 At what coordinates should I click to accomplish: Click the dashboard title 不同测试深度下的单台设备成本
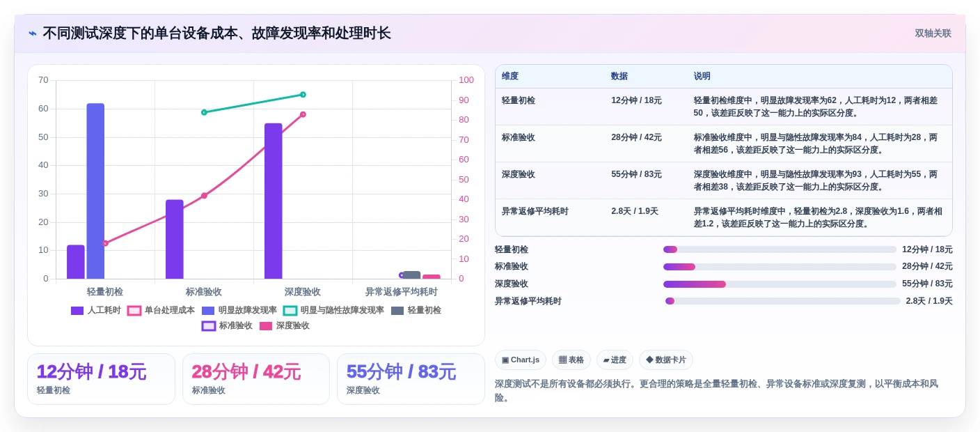(x=216, y=33)
